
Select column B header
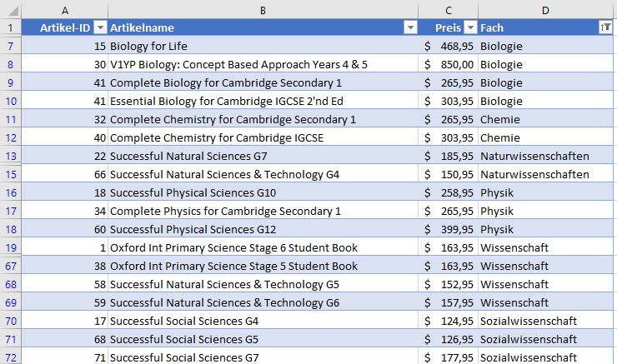(x=263, y=11)
